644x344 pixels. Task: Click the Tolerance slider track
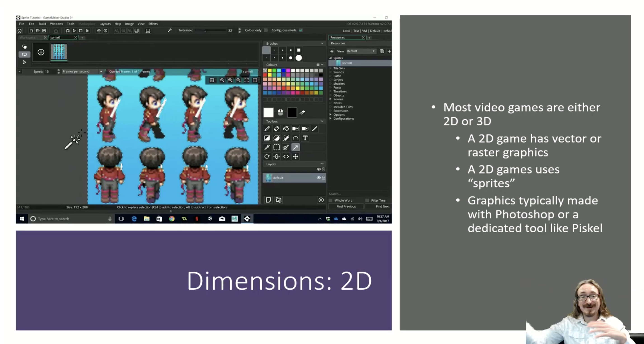tap(210, 31)
